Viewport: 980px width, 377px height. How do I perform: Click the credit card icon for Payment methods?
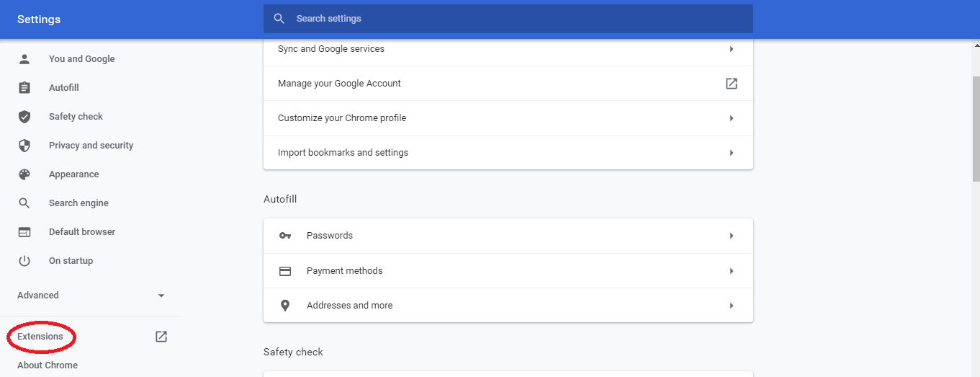285,271
